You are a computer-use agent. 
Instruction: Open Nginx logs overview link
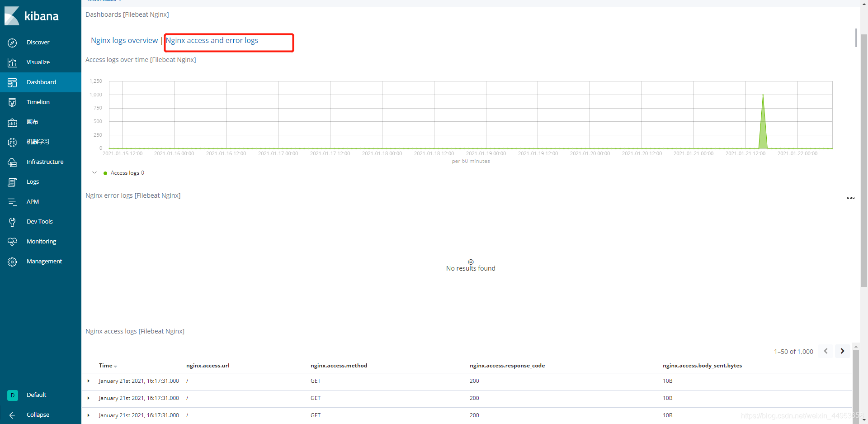coord(124,40)
